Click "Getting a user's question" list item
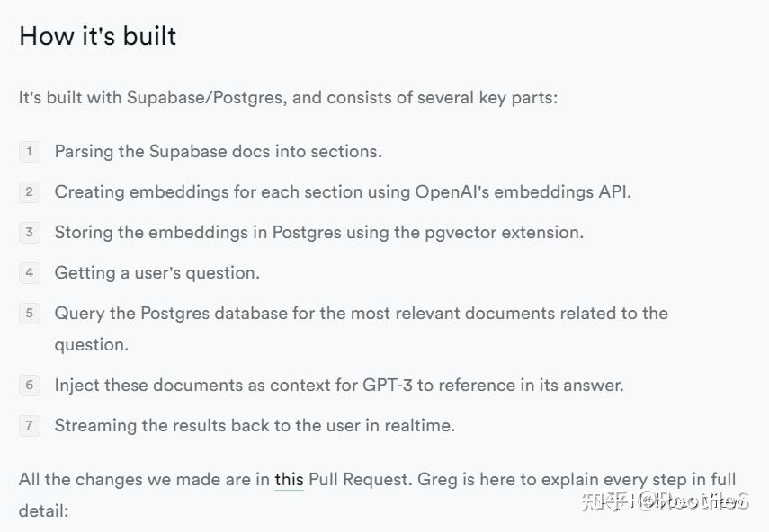This screenshot has width=769, height=532. click(x=156, y=273)
